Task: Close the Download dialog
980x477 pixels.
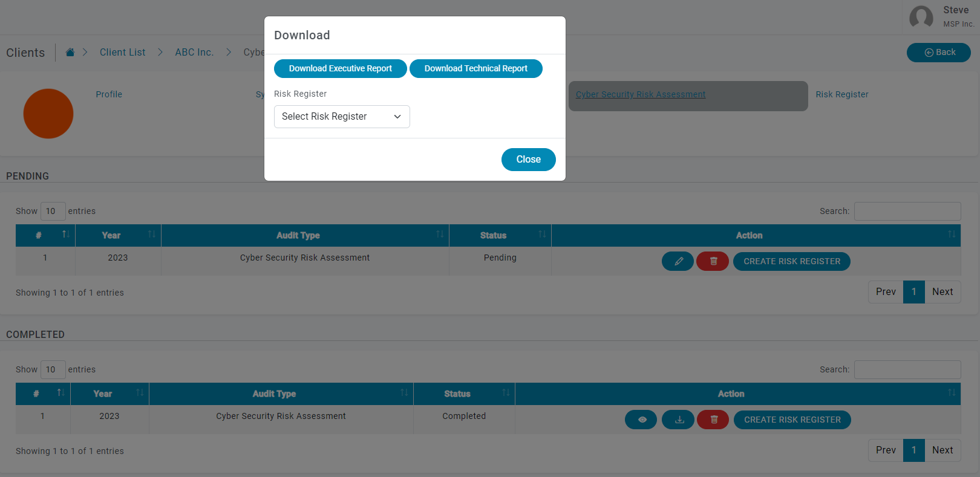Action: (528, 160)
